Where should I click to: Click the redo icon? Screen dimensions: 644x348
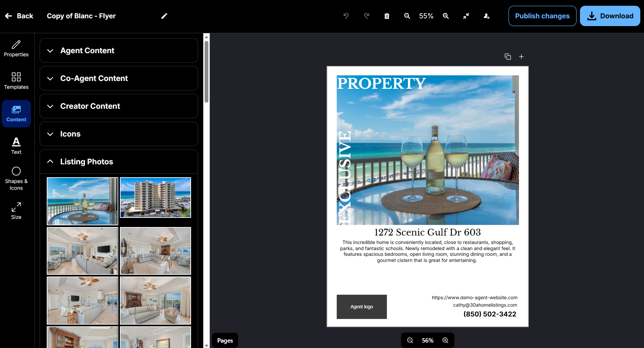click(366, 16)
